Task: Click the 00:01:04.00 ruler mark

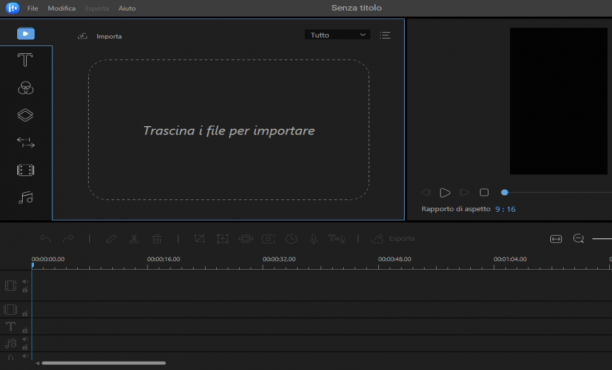Action: point(510,259)
